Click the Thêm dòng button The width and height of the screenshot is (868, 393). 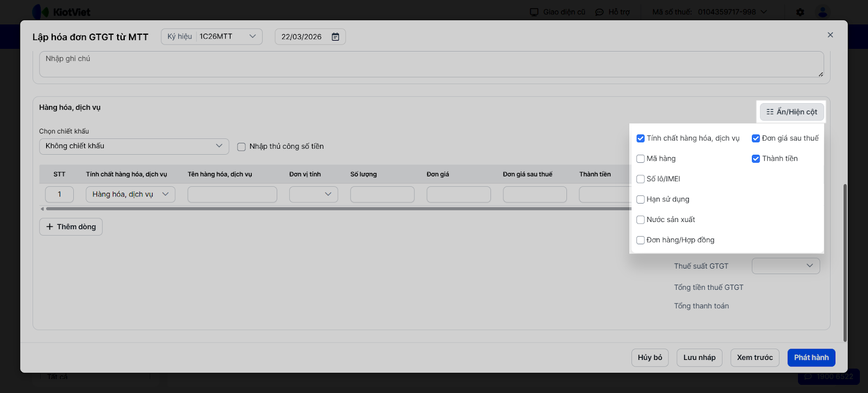[x=71, y=227]
